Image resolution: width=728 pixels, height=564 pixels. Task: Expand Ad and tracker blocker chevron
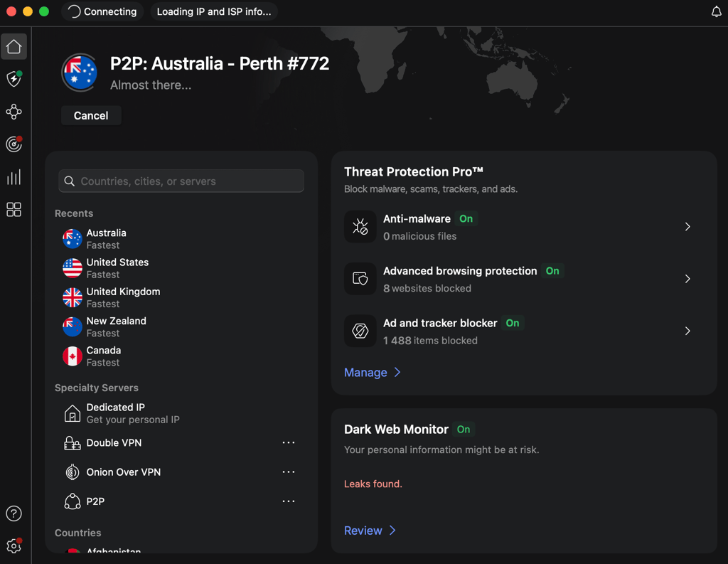(687, 331)
